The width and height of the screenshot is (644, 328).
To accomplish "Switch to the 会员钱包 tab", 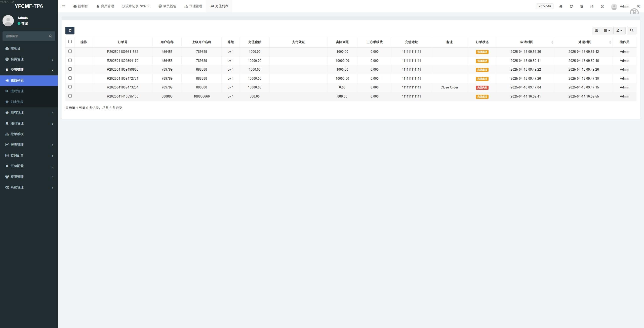I will pyautogui.click(x=167, y=6).
